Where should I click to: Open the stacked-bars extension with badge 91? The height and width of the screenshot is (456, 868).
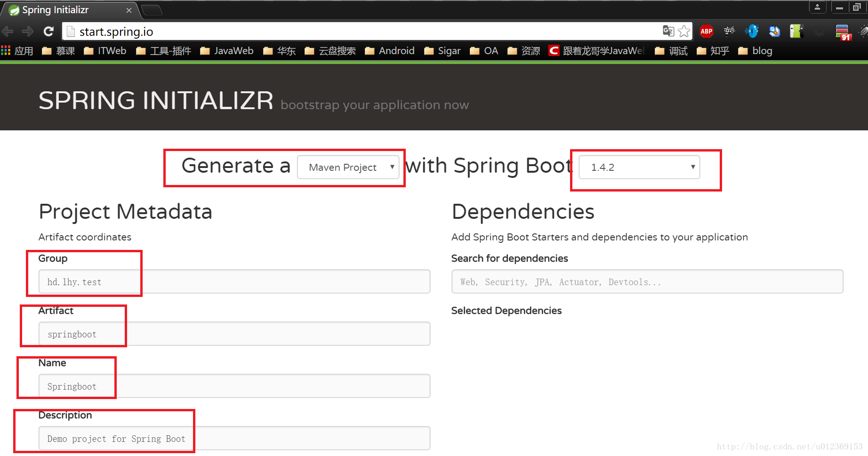(x=843, y=32)
